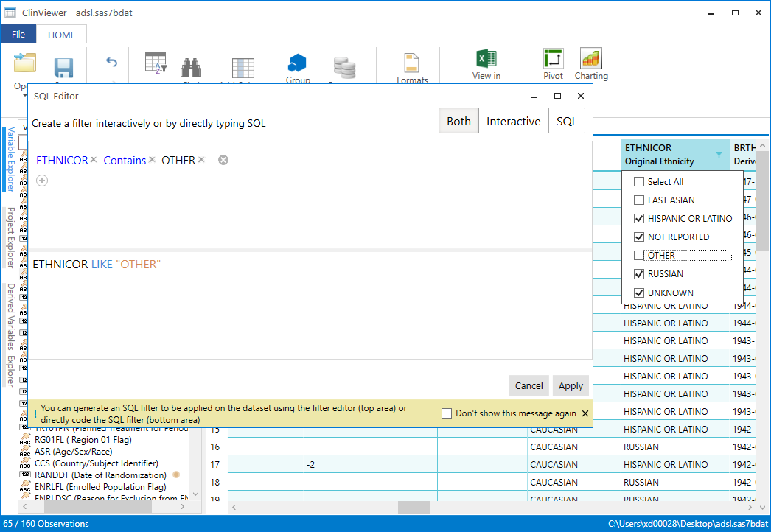
Task: Enable Don't show this message again
Action: point(447,413)
